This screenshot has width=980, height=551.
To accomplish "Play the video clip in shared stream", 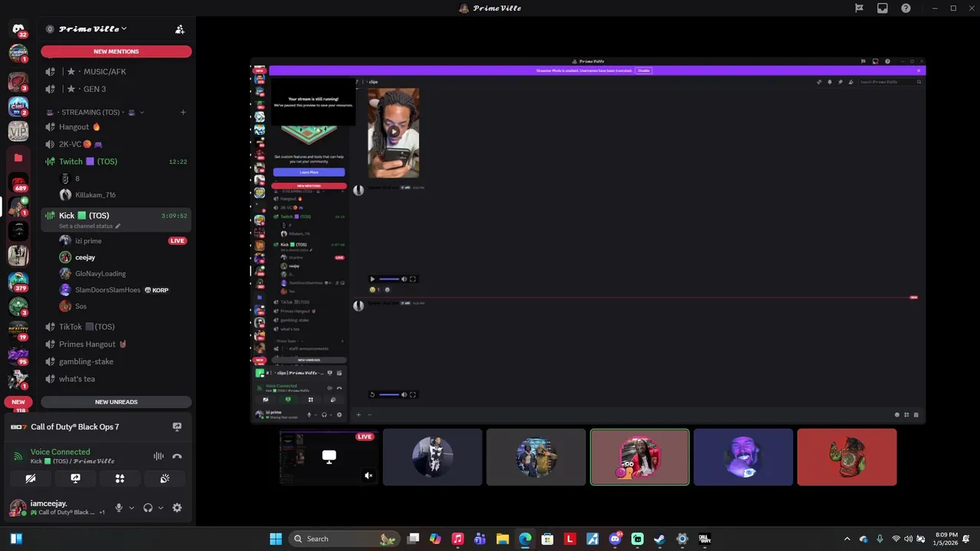I will tap(394, 132).
